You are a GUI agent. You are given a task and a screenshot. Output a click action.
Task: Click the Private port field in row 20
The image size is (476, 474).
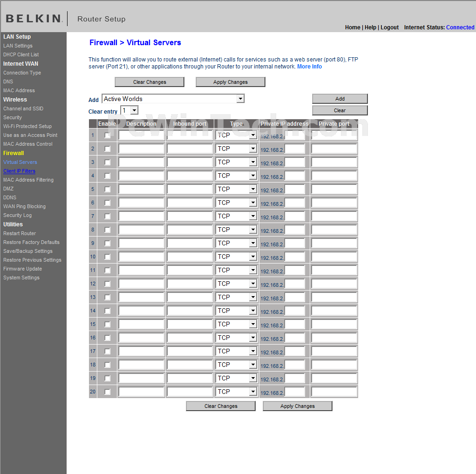click(x=334, y=392)
